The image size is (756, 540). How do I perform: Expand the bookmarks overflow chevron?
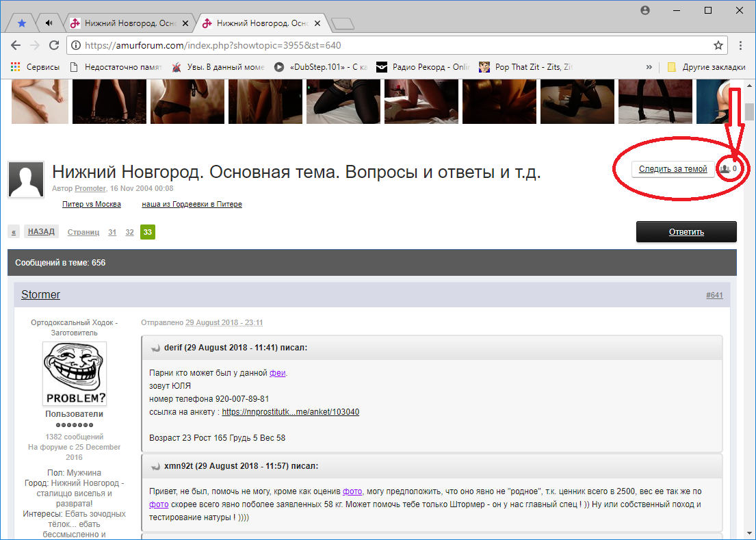[x=649, y=67]
